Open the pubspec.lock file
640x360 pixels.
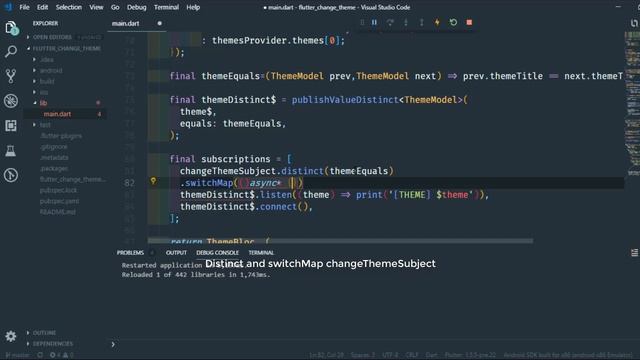tap(58, 190)
